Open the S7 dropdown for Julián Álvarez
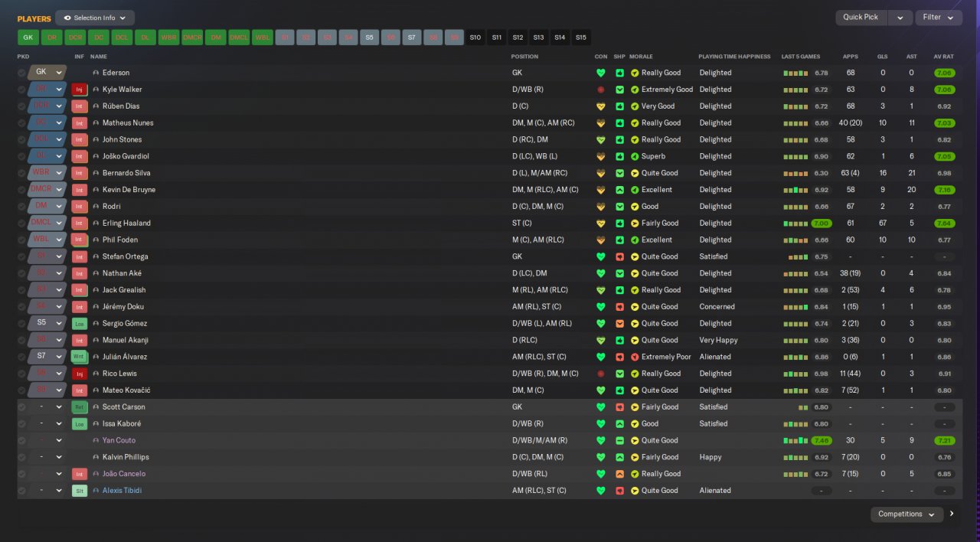 47,357
